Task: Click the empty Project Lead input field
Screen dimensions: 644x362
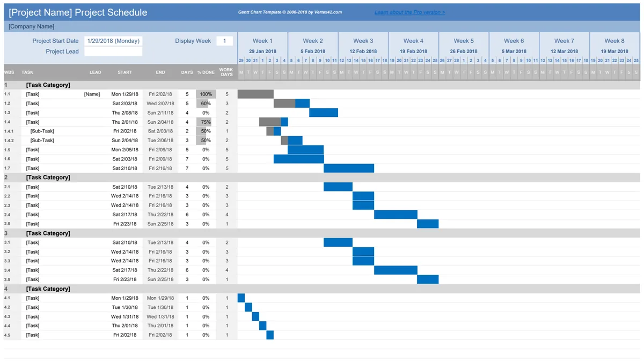Action: [113, 51]
